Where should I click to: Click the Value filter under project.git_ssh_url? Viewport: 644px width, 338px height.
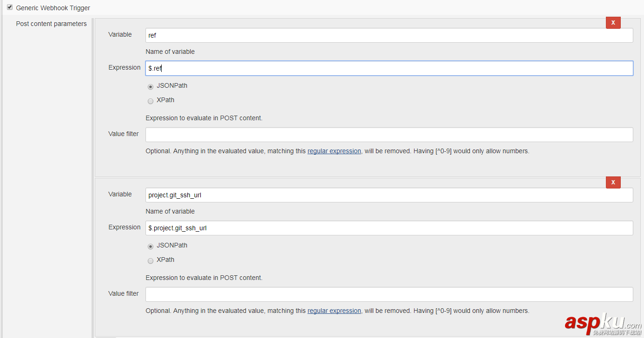(388, 294)
